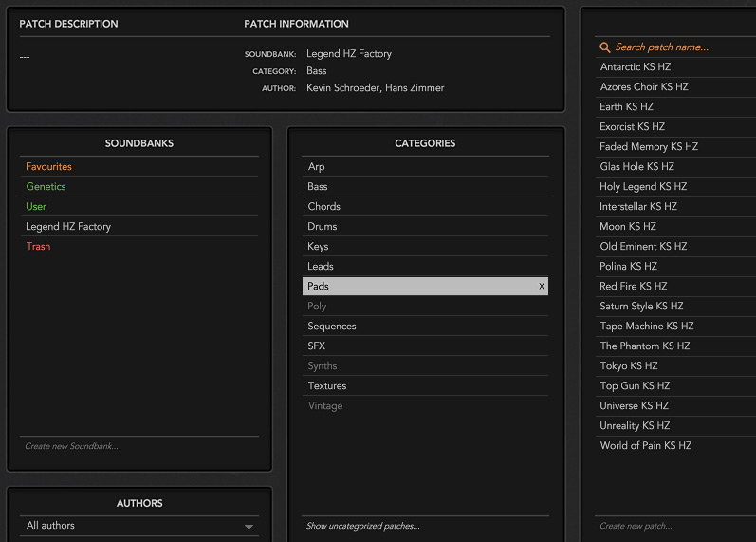Screen dimensions: 756x542
Task: Click Create new Soundbank link
Action: (71, 446)
